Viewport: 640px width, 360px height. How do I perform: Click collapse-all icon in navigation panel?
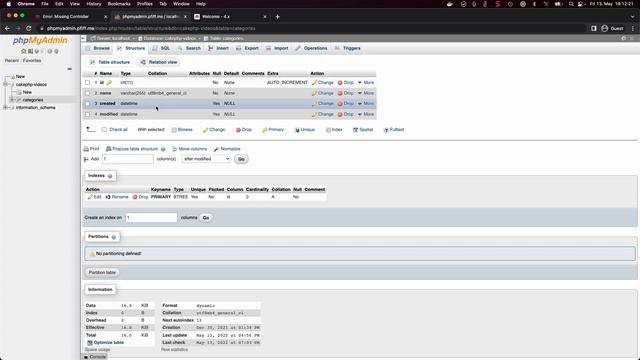(69, 69)
